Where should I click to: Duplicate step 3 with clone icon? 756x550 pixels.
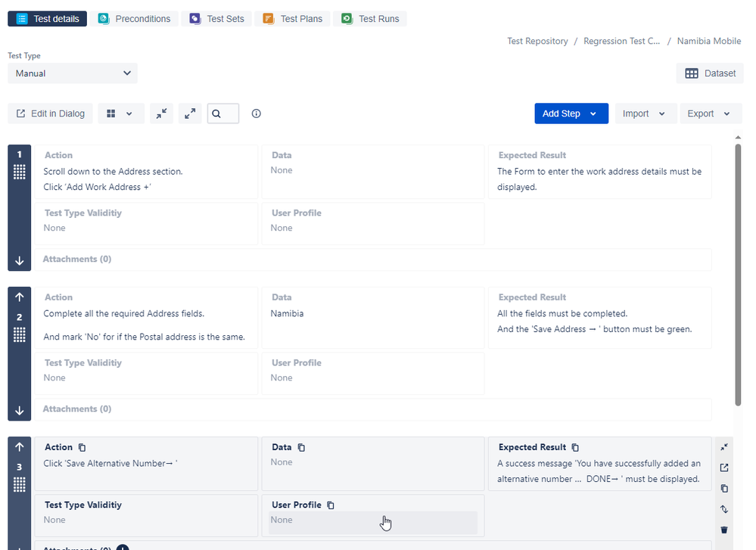point(724,488)
